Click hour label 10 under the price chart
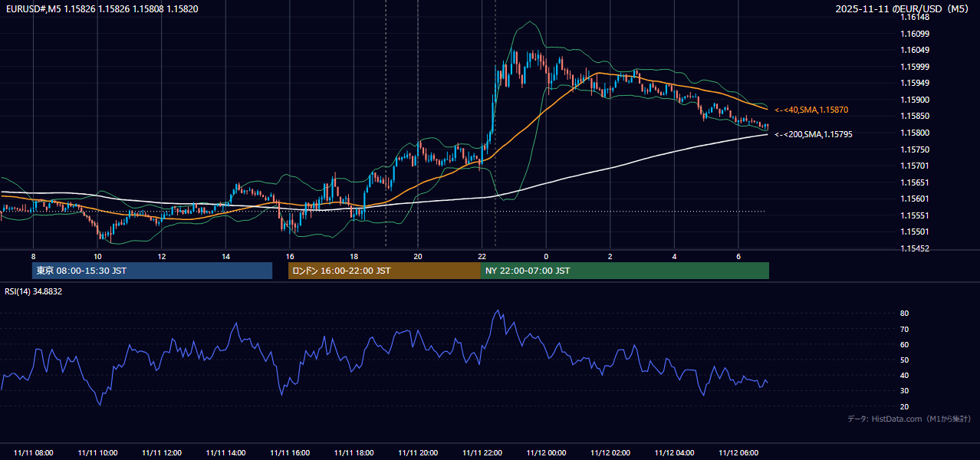The image size is (980, 460). point(97,256)
